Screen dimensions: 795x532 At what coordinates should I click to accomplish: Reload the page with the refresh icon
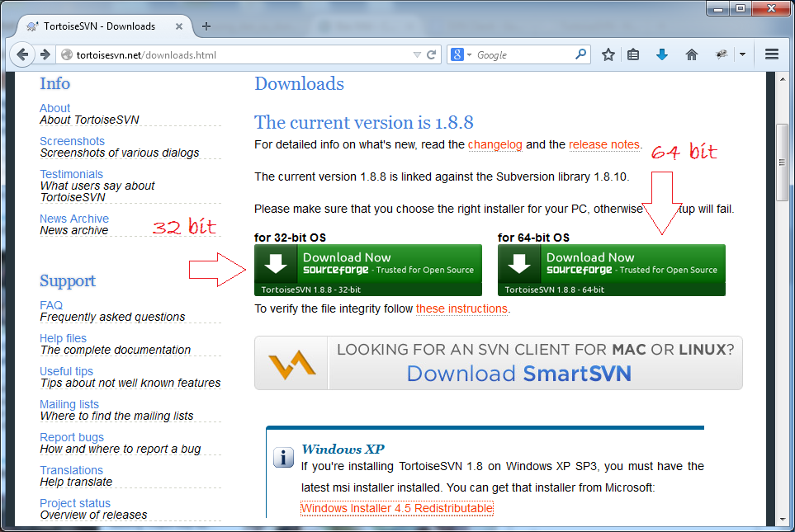tap(432, 54)
